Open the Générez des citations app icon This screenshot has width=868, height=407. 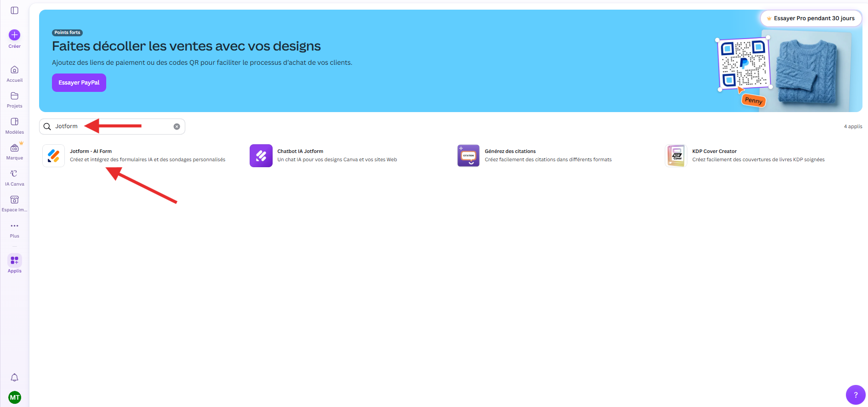[468, 156]
